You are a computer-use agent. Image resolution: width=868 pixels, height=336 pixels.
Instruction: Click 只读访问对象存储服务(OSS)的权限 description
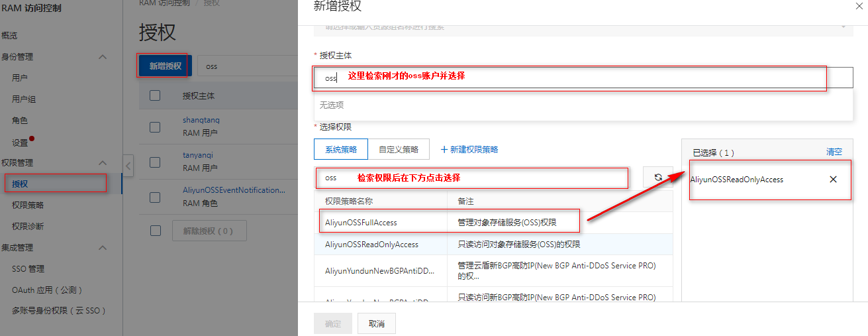pyautogui.click(x=519, y=245)
